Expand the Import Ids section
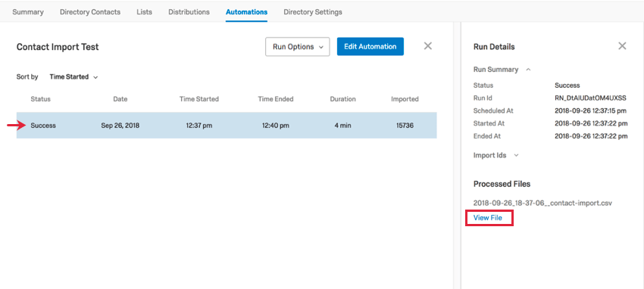This screenshot has height=289, width=644. click(x=517, y=155)
